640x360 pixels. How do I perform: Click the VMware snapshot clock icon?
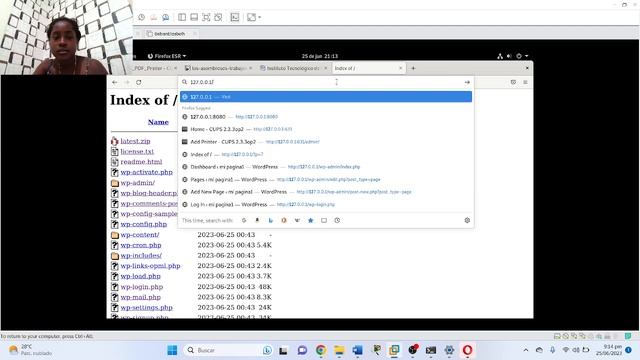click(141, 17)
